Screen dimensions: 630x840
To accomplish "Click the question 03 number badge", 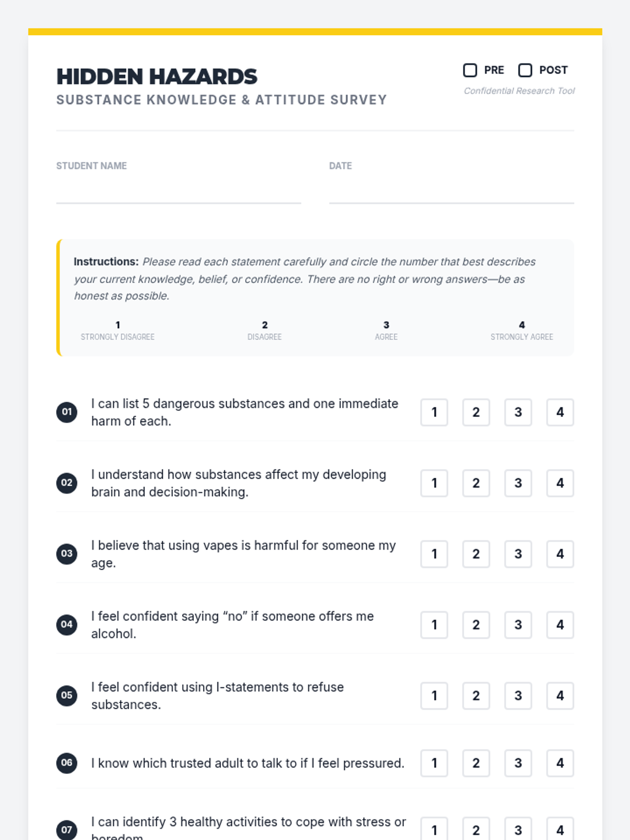I will 67,554.
